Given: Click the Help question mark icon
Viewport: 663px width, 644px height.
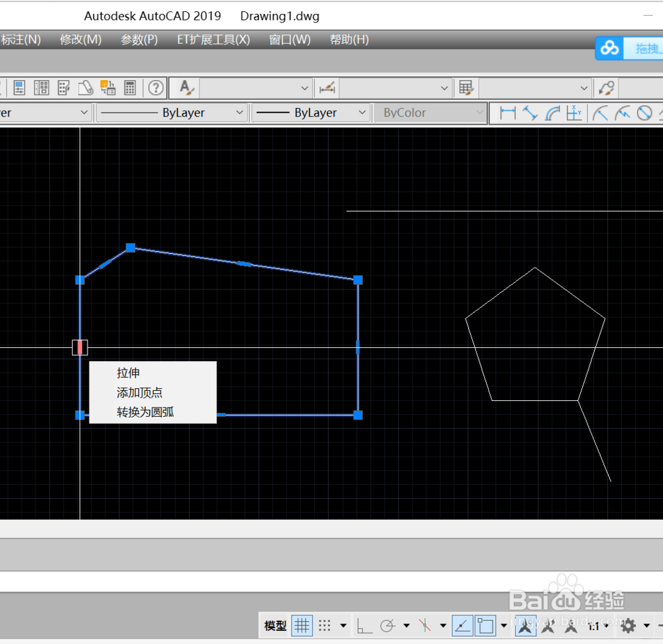Looking at the screenshot, I should coord(156,88).
